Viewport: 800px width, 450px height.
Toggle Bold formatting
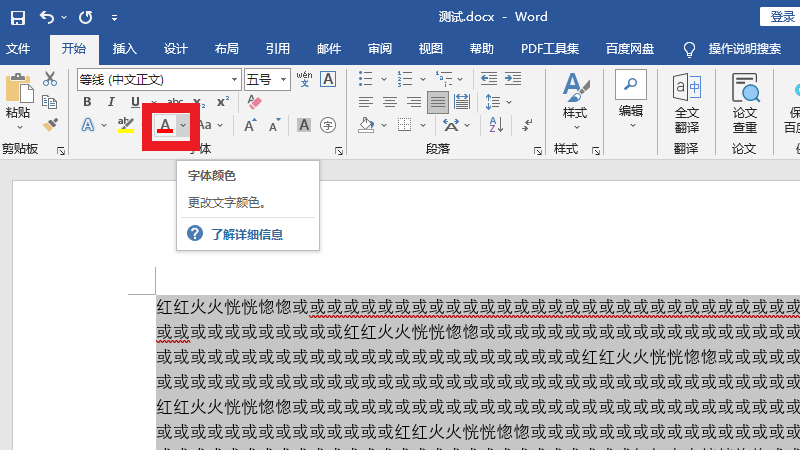(x=87, y=102)
